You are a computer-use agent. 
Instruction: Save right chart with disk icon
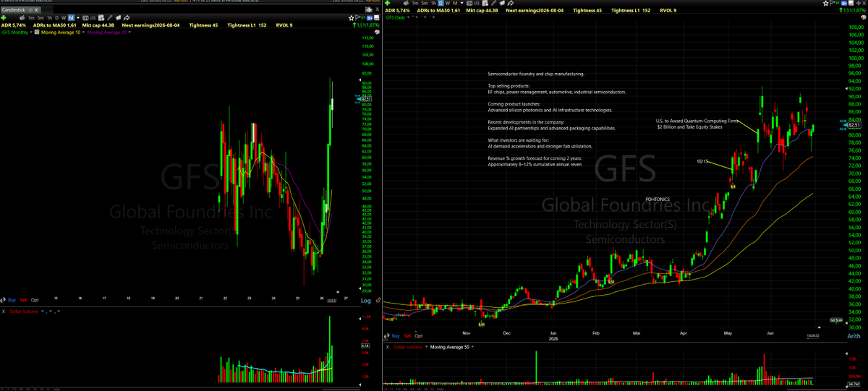point(851,3)
